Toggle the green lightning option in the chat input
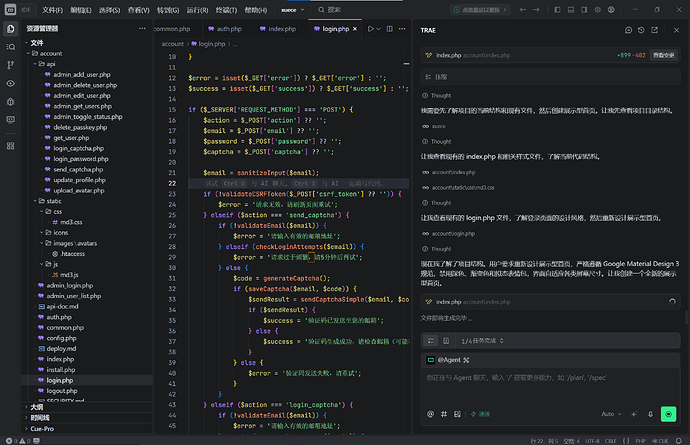Viewport: 690px width, 445px height. (x=480, y=414)
